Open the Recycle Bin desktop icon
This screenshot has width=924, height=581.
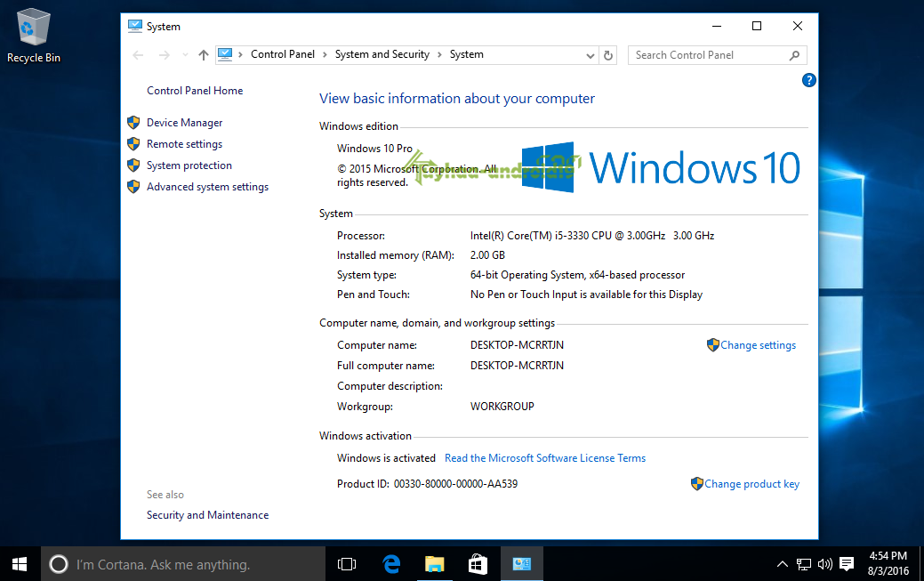click(x=33, y=36)
